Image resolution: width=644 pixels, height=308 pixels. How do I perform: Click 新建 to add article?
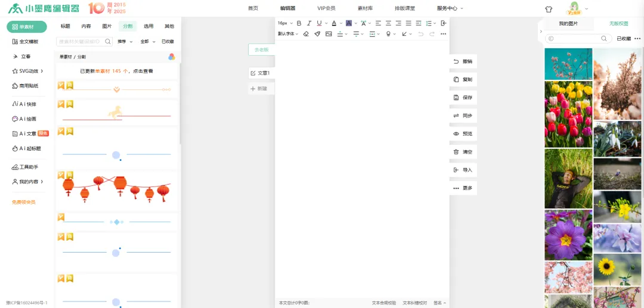261,89
